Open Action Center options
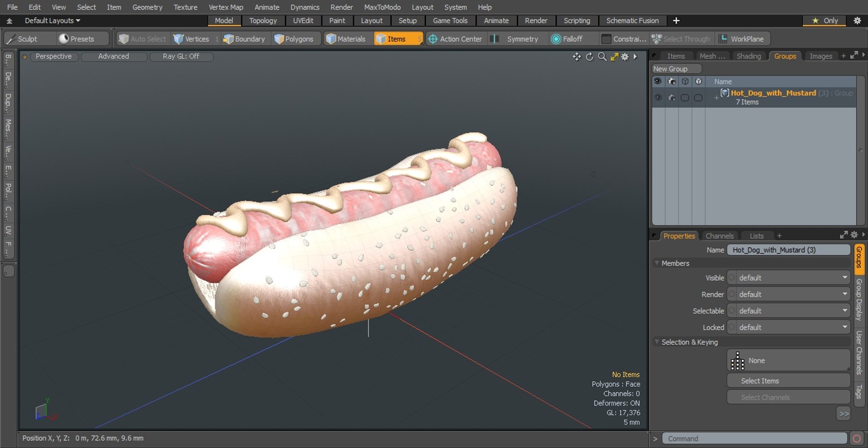Screen dimensions: 868x448 pos(455,39)
